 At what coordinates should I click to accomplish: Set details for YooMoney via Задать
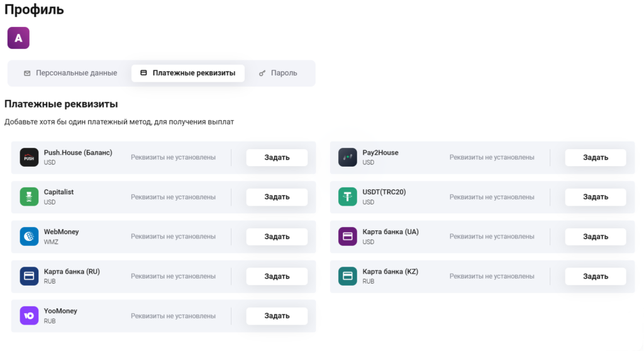[x=277, y=316]
